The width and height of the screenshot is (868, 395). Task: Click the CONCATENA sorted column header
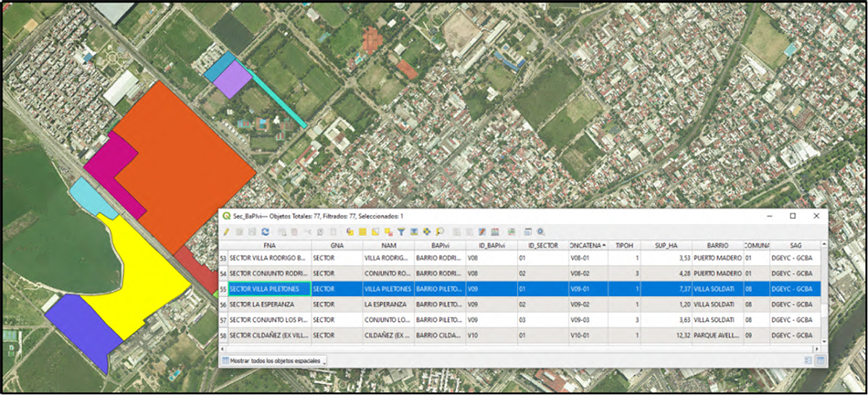point(587,245)
